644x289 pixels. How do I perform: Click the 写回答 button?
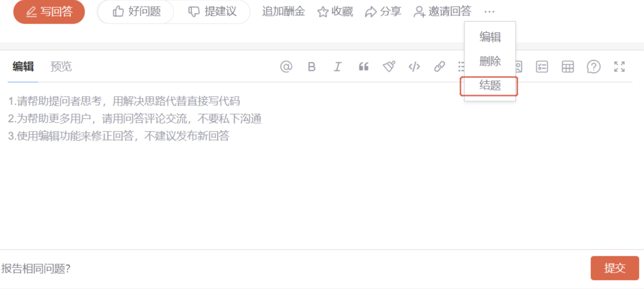coord(49,12)
